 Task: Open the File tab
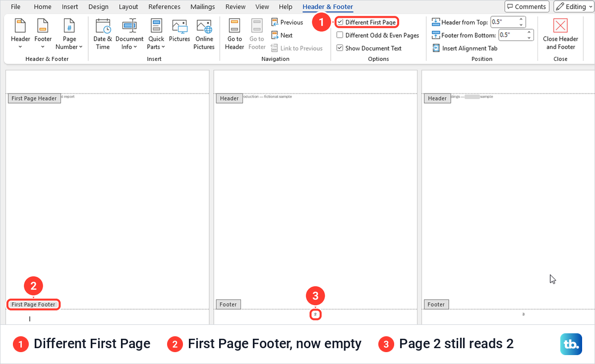tap(15, 6)
